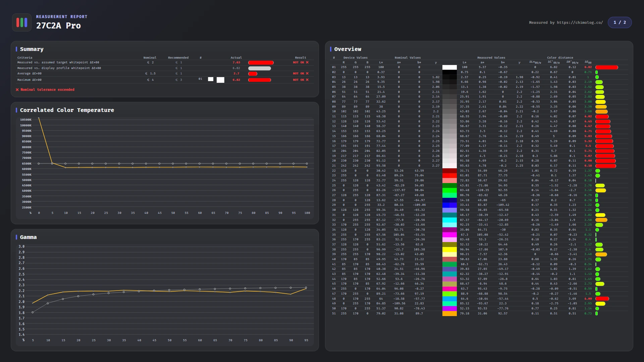The width and height of the screenshot is (644, 362).
Task: Click the Nominal Values column group header
Action: [408, 58]
